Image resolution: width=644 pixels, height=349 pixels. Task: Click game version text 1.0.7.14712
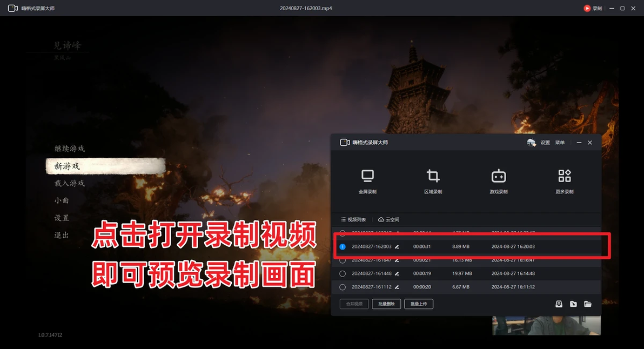click(x=50, y=335)
